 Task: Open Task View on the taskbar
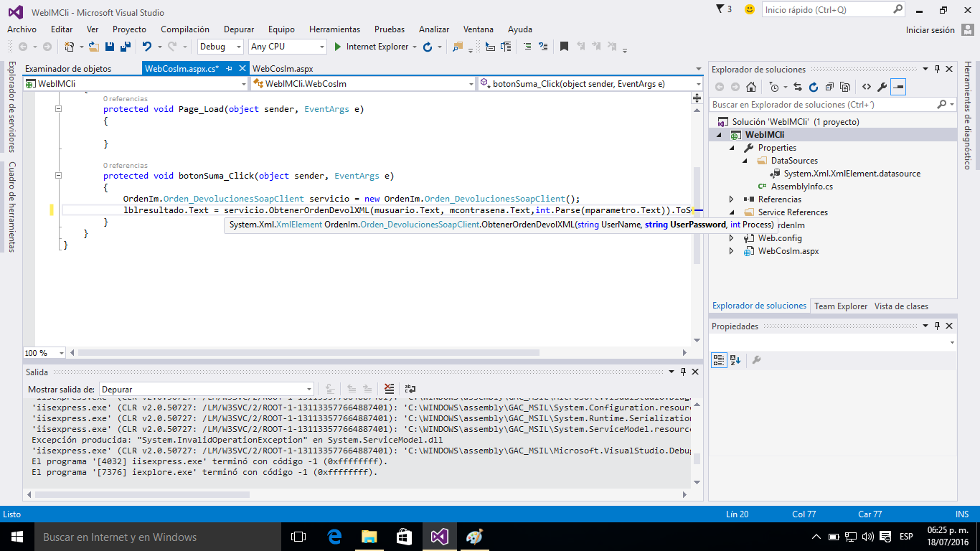[299, 537]
